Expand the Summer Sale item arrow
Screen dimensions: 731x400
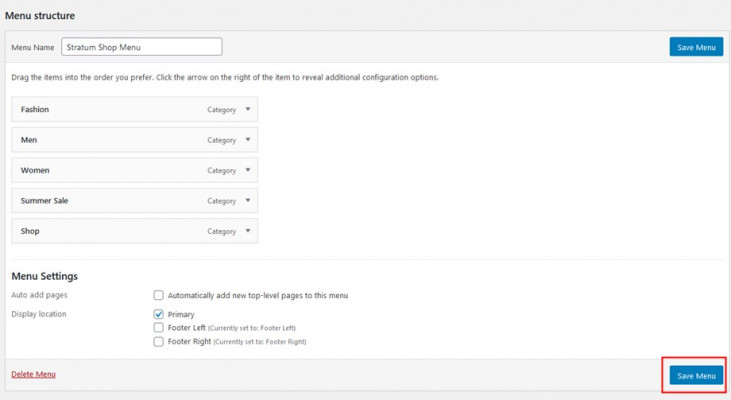tap(247, 201)
